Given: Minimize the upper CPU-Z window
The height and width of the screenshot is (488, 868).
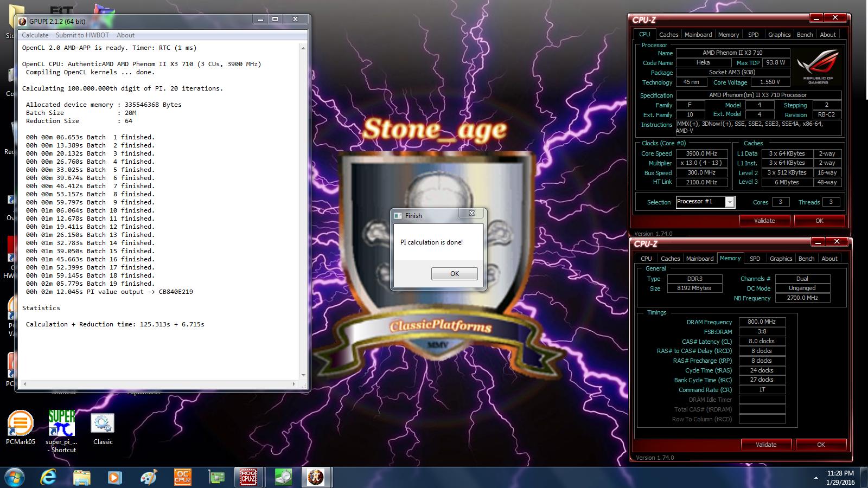Looking at the screenshot, I should pyautogui.click(x=816, y=18).
